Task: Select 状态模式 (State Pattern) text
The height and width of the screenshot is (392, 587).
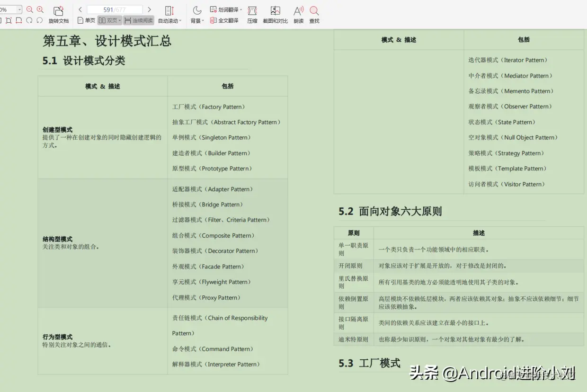Action: point(502,122)
